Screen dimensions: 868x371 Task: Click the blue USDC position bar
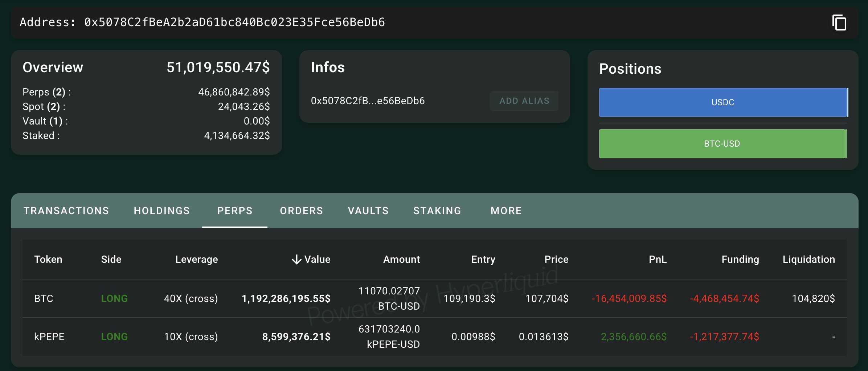click(722, 102)
